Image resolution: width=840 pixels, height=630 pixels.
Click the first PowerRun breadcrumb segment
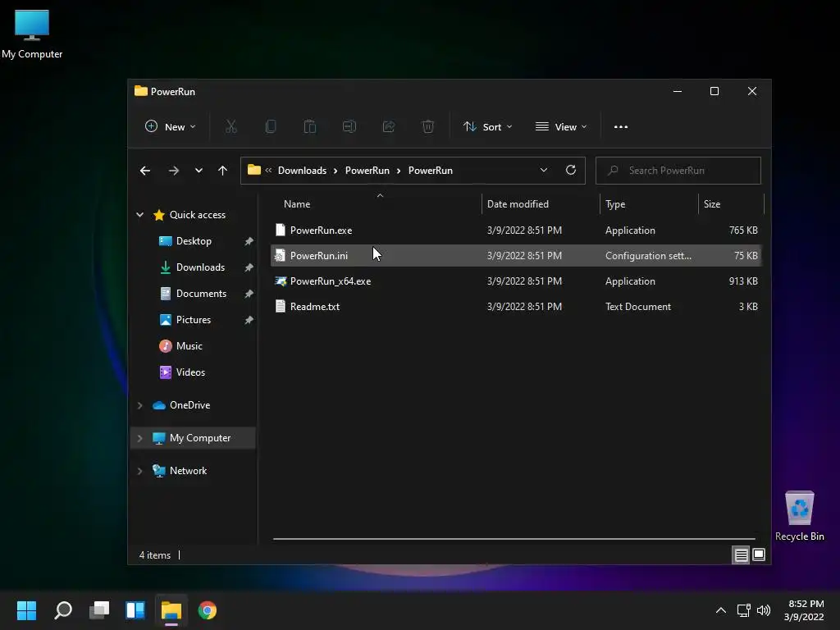click(x=367, y=171)
